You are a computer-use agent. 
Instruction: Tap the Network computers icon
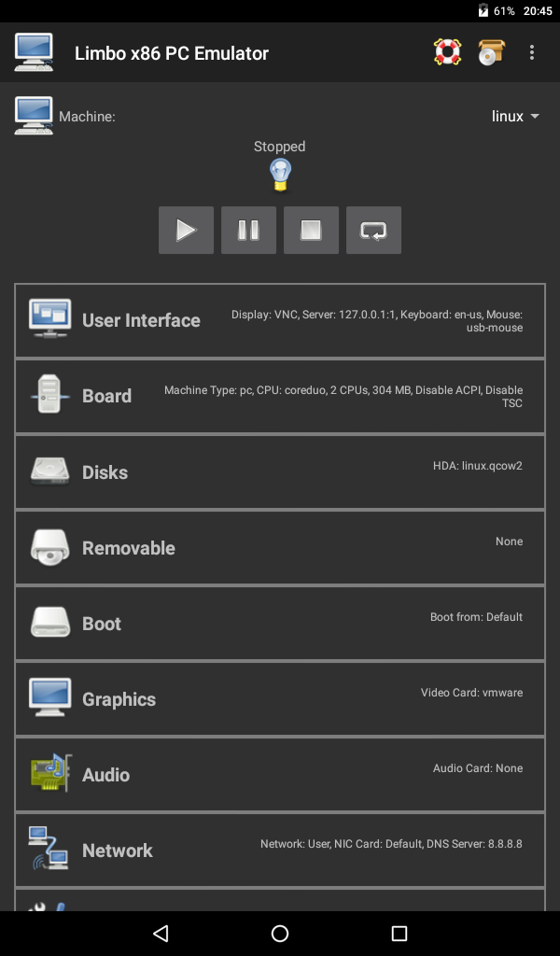tap(49, 848)
